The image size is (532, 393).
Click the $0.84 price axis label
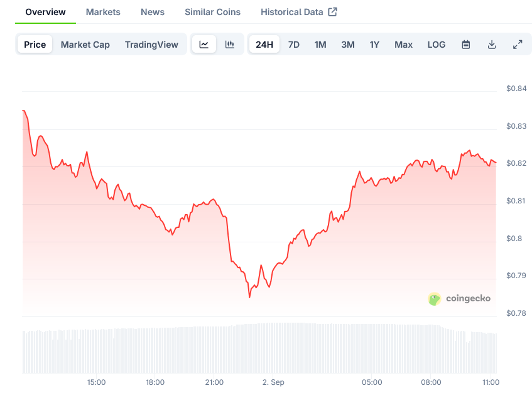click(516, 89)
